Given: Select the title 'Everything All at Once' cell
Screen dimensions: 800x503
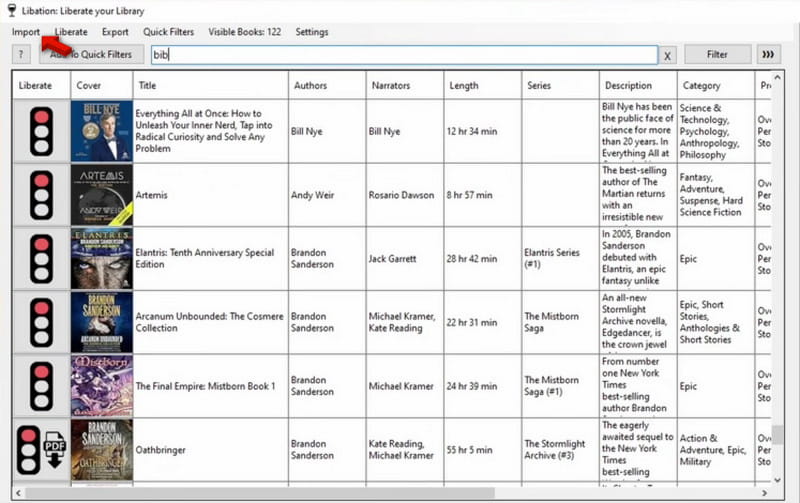Looking at the screenshot, I should click(x=210, y=131).
